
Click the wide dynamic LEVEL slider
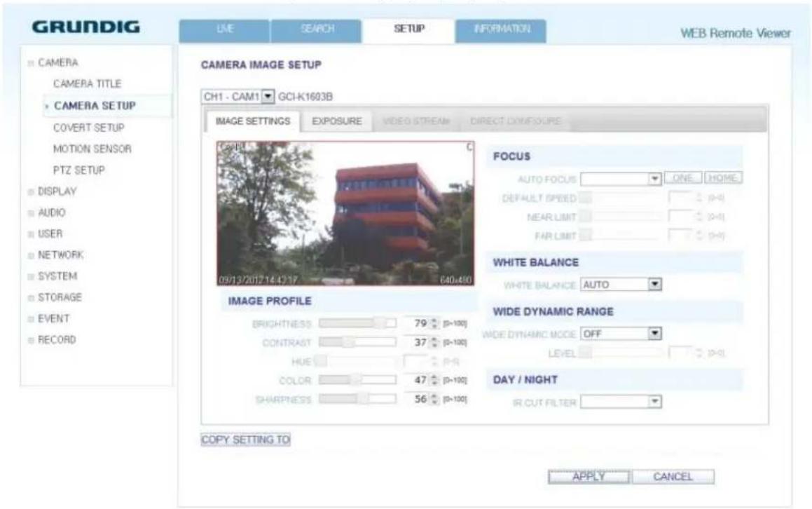tap(621, 353)
